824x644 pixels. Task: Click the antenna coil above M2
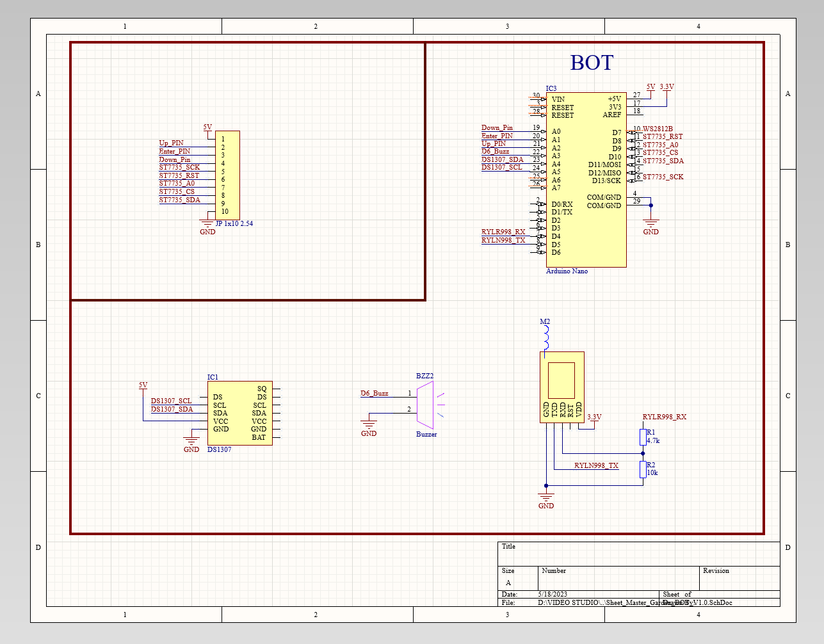click(546, 335)
